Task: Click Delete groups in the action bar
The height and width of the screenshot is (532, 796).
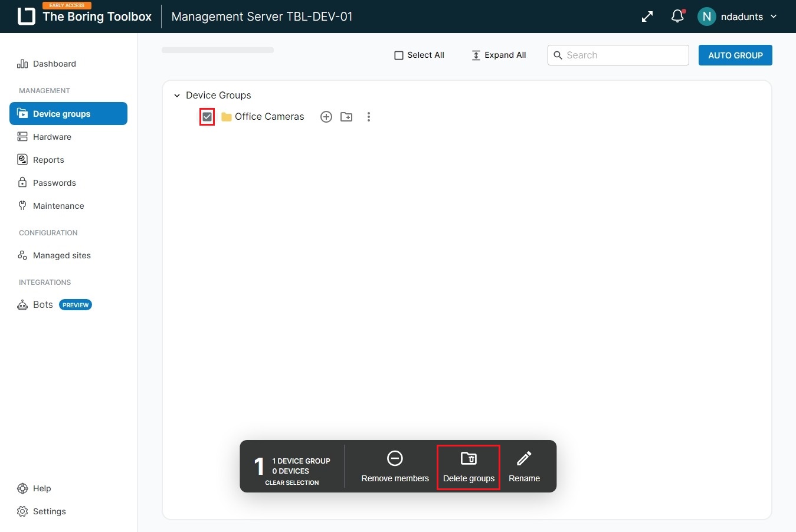Action: pyautogui.click(x=468, y=467)
